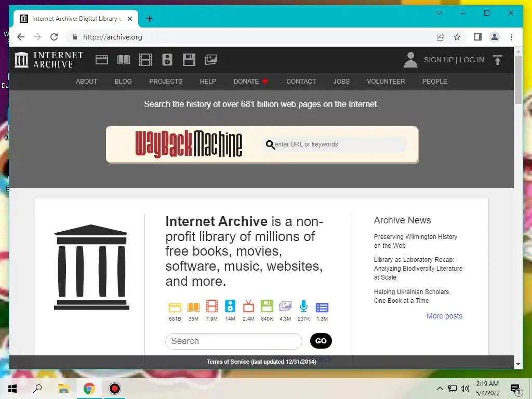Bookmark this page with the star icon

457,37
